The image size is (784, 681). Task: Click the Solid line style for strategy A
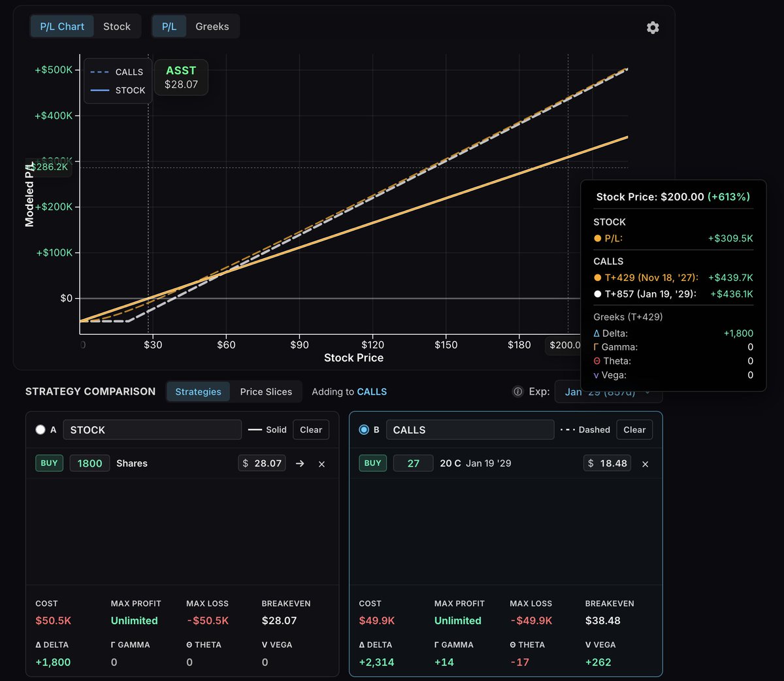point(268,429)
